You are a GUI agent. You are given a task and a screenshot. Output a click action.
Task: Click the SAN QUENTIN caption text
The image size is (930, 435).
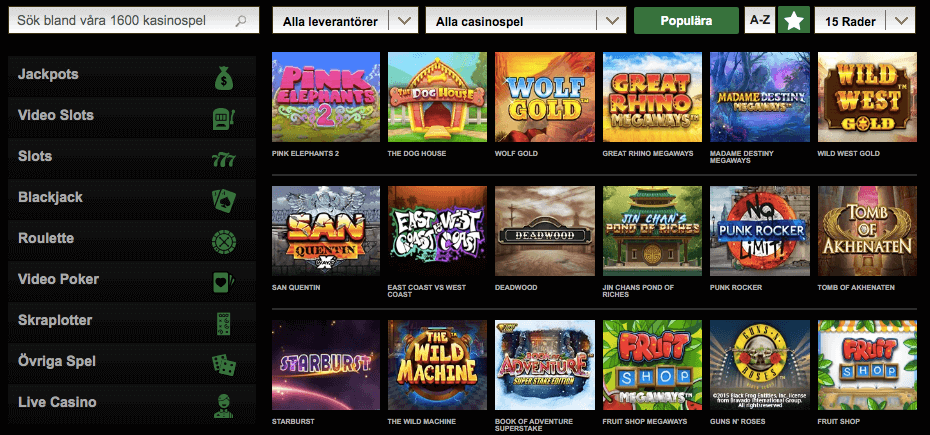point(296,288)
